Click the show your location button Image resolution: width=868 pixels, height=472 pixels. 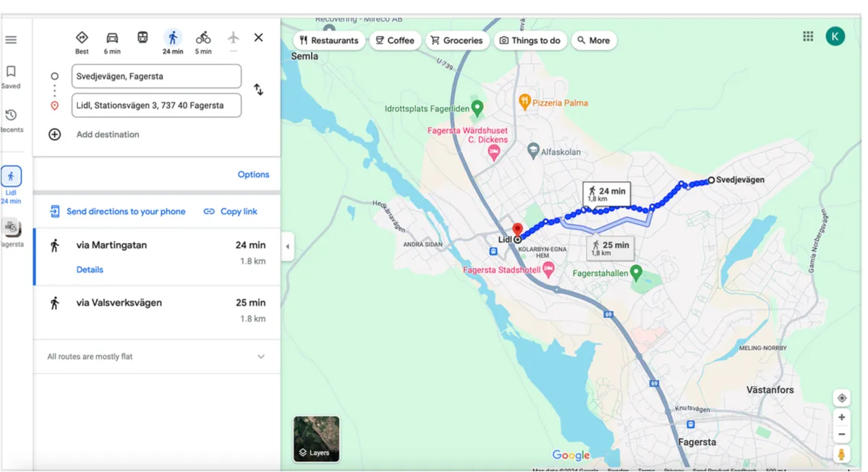click(841, 398)
